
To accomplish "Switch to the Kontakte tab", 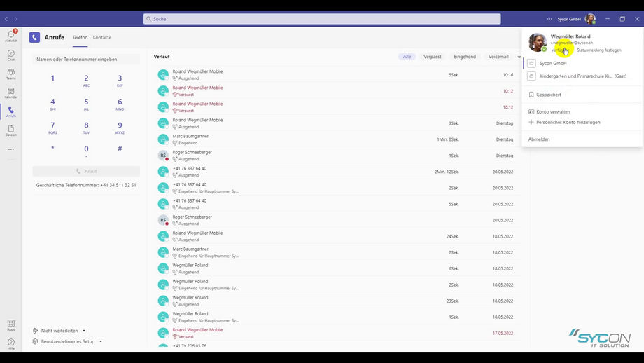I will tap(102, 37).
